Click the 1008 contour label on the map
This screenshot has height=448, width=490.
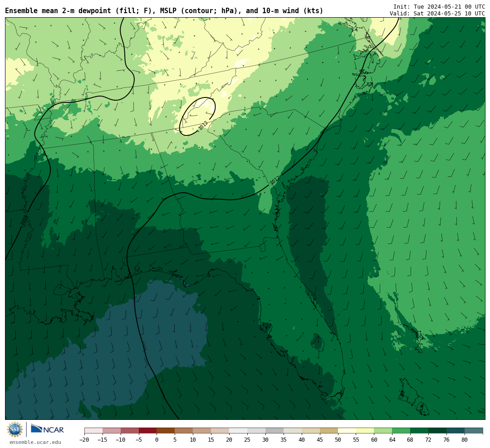[x=24, y=220]
